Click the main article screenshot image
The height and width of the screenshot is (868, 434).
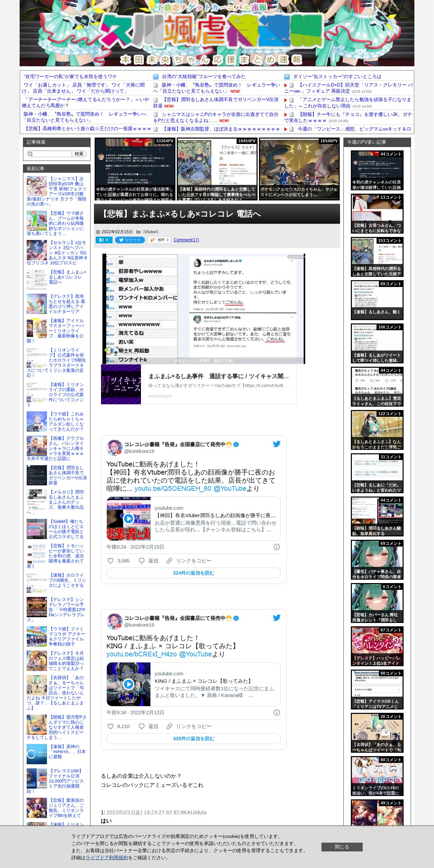(204, 309)
